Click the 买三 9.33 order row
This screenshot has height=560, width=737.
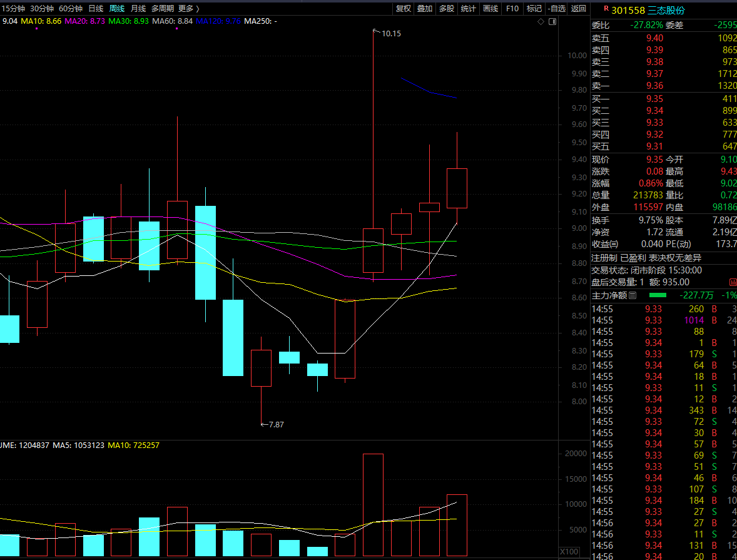[x=664, y=122]
